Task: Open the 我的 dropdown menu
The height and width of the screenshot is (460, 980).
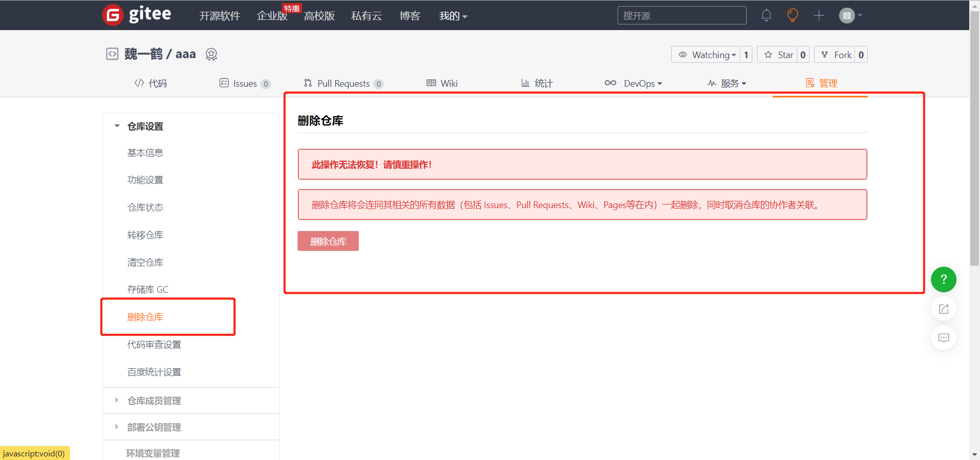Action: click(x=453, y=16)
